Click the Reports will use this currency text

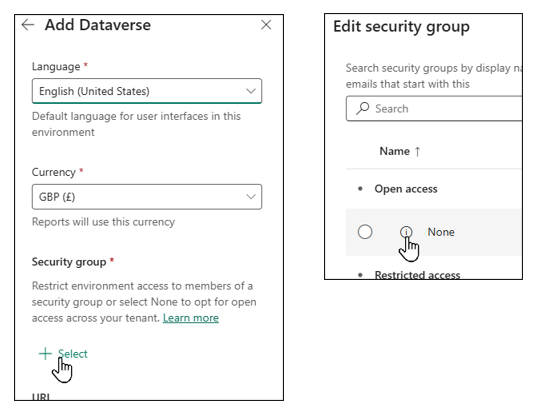(103, 222)
